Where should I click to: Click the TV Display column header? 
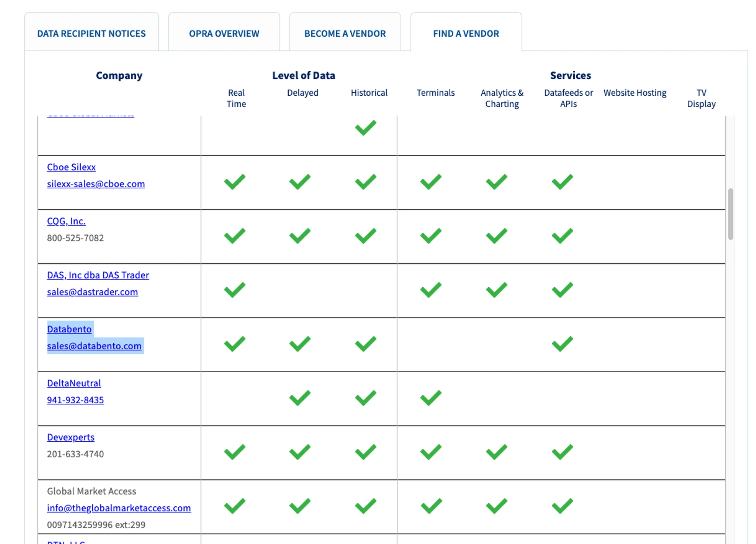coord(701,98)
